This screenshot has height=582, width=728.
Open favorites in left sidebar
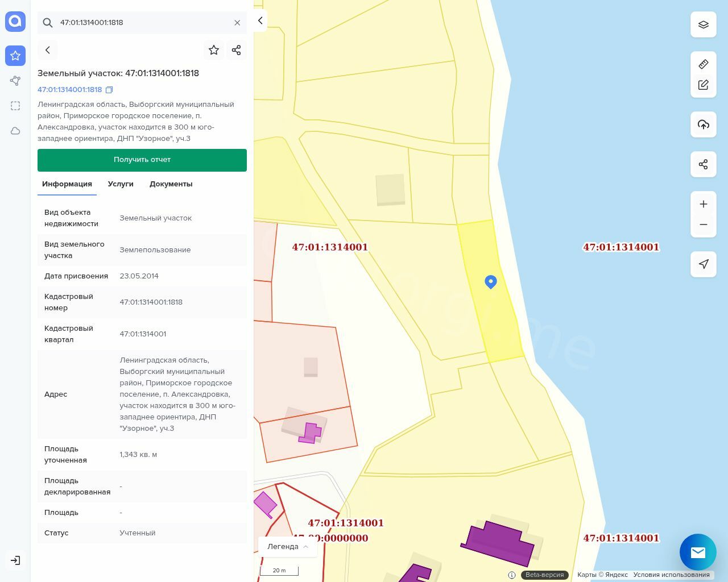(x=15, y=56)
